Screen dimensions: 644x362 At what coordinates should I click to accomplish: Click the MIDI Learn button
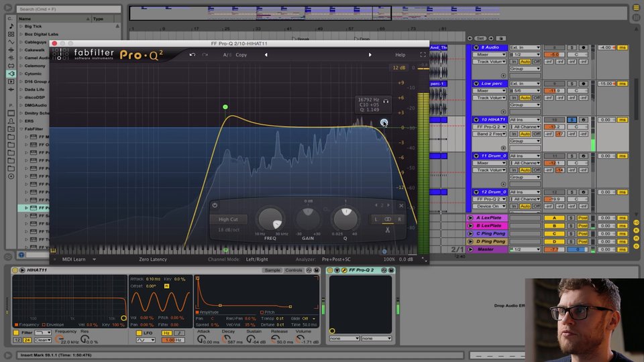(74, 259)
